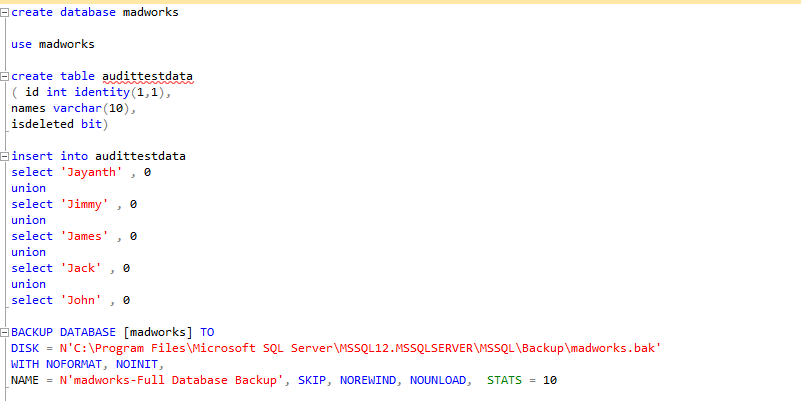Click the 'WITH NOFORMAT, NOINIT,' line
The width and height of the screenshot is (801, 401).
pos(87,365)
